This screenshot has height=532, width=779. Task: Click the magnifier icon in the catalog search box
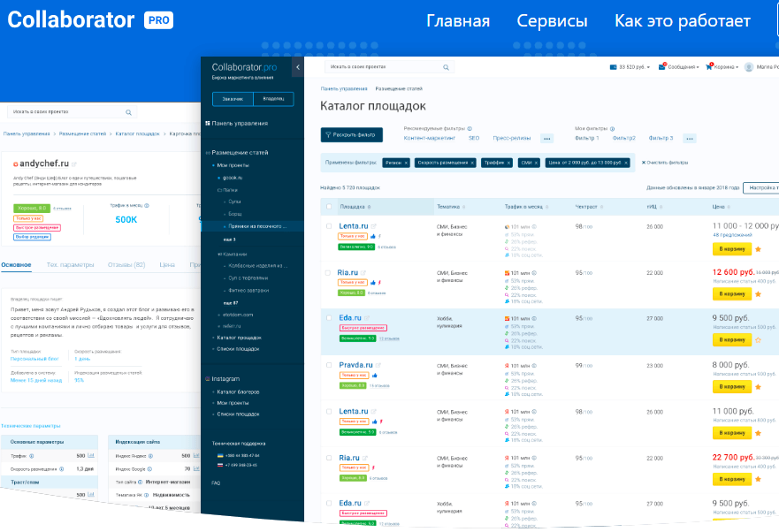pos(446,67)
